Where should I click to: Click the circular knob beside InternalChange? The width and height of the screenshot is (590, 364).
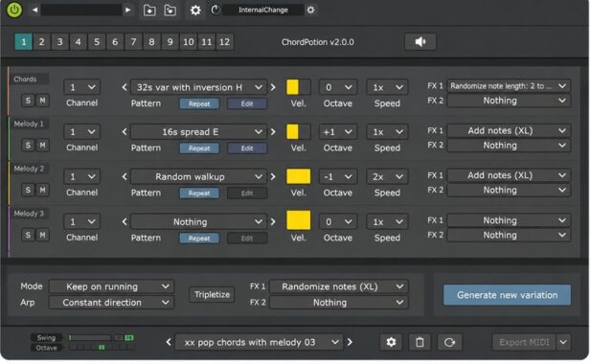216,11
